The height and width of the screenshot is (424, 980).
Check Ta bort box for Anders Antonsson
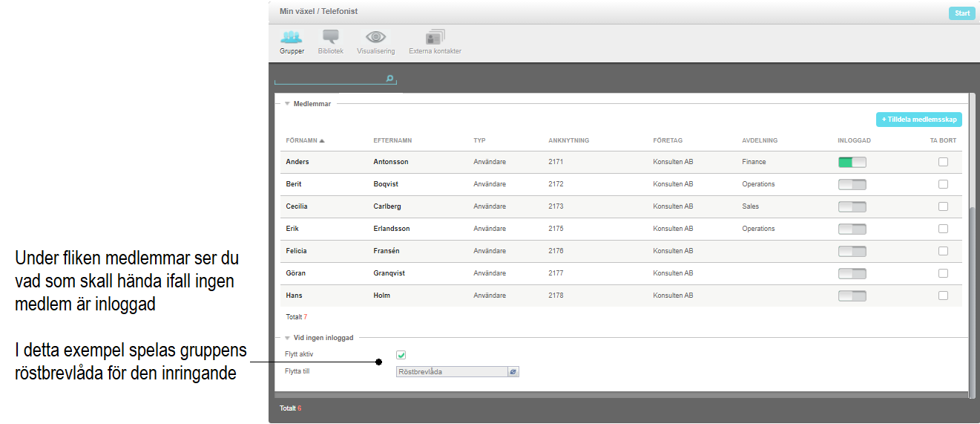943,162
